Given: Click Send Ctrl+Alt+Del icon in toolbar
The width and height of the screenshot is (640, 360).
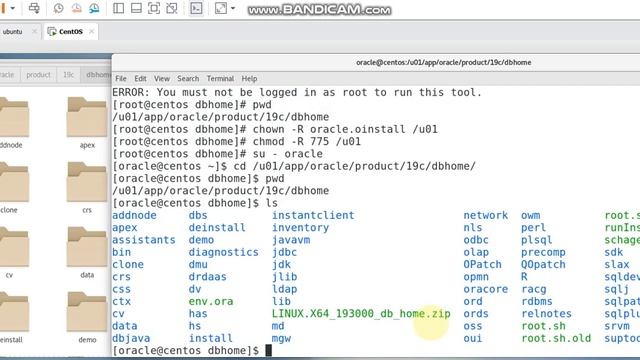Looking at the screenshot, I should (34, 8).
